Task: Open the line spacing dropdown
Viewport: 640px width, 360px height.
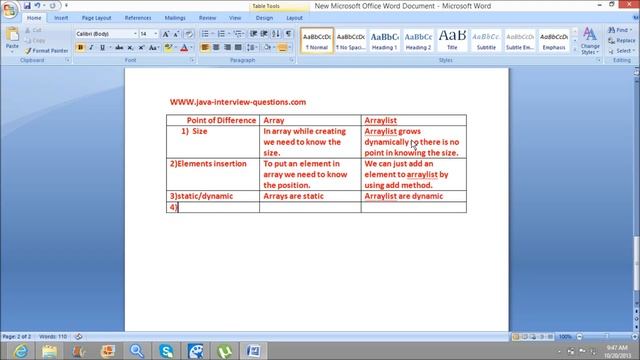Action: (x=252, y=48)
